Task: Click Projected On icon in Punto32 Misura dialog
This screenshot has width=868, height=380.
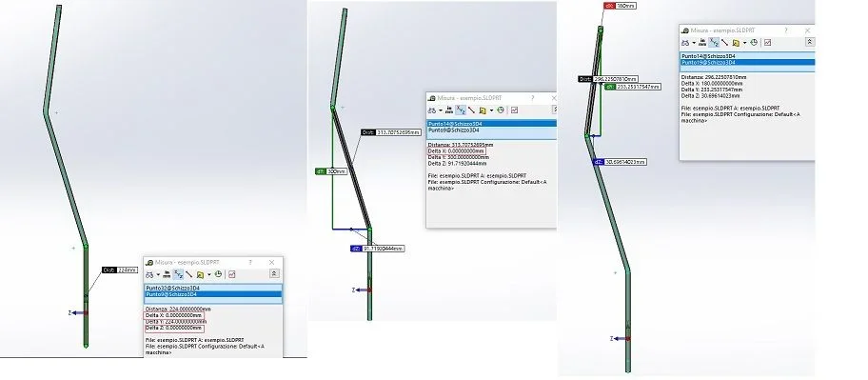Action: pos(201,274)
